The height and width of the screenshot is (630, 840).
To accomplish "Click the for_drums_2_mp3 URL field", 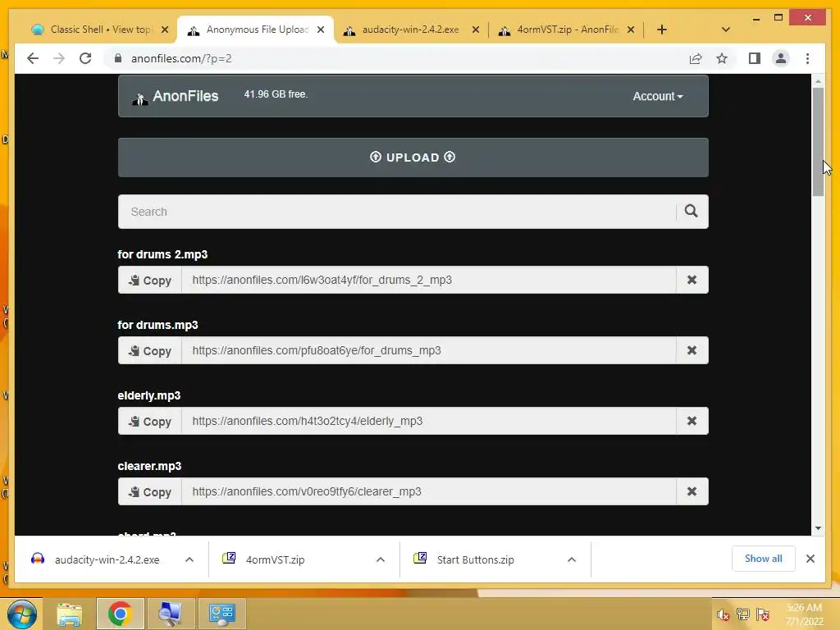I will [x=428, y=280].
